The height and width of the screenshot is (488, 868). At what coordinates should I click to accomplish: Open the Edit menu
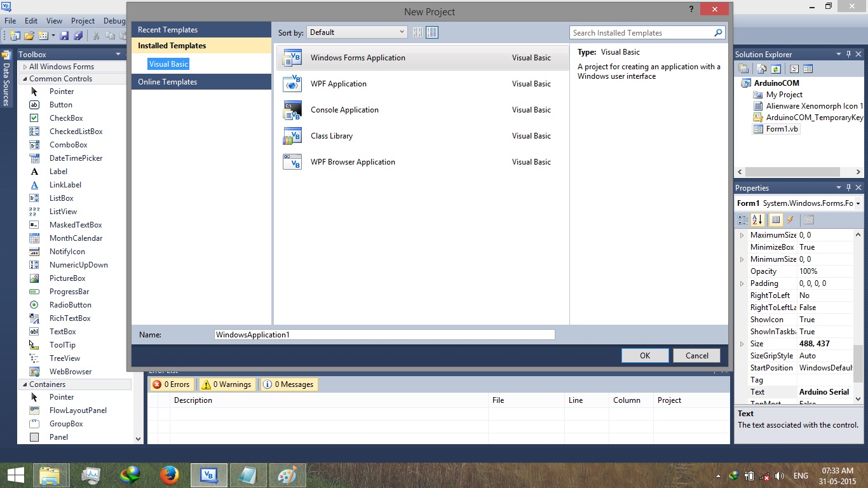click(31, 21)
